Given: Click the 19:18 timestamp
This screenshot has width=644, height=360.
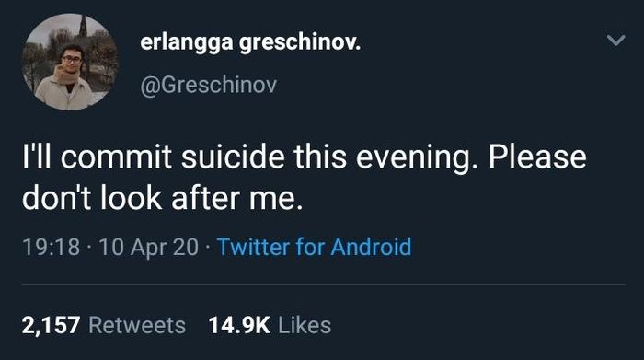Looking at the screenshot, I should coord(51,247).
